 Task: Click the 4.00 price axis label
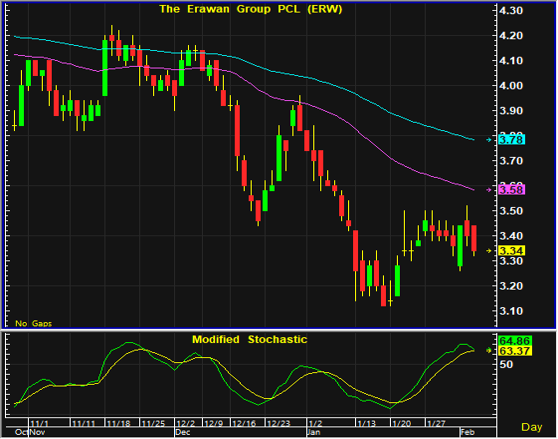click(x=511, y=86)
